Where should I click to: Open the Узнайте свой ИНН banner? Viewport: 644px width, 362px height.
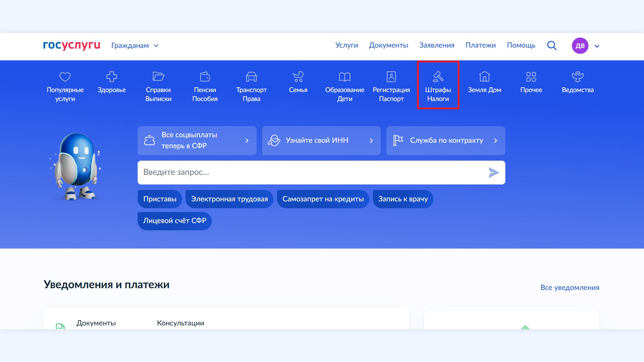(x=321, y=141)
